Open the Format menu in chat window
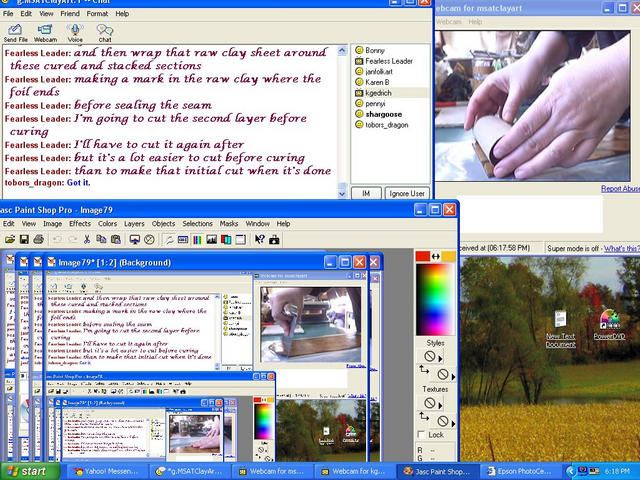This screenshot has height=480, width=640. (97, 13)
